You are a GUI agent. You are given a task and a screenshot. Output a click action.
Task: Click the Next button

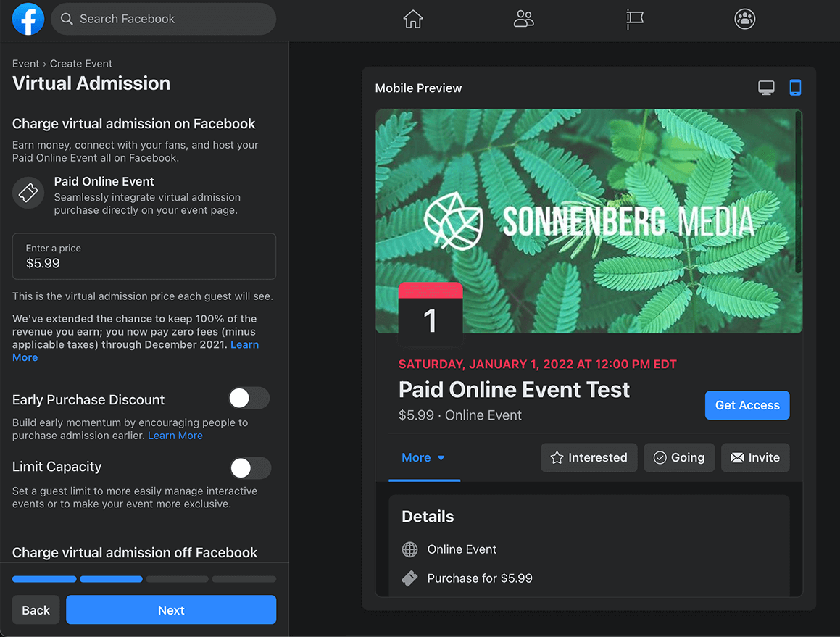171,609
